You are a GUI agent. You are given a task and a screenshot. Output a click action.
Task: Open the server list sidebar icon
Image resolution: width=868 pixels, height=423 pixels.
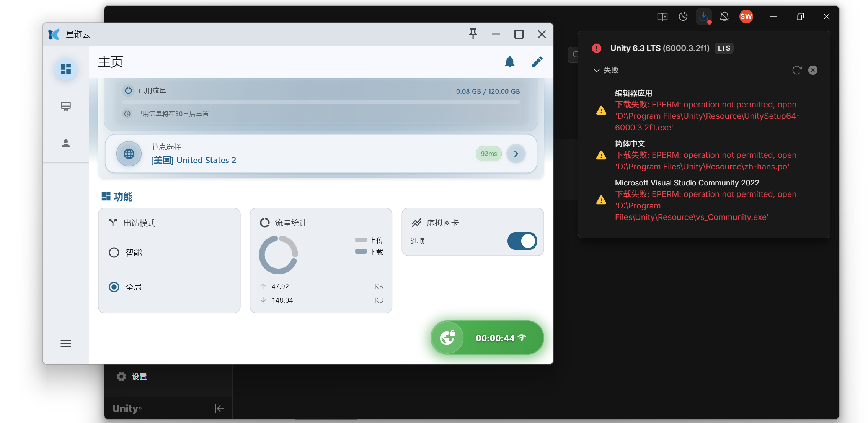[66, 106]
